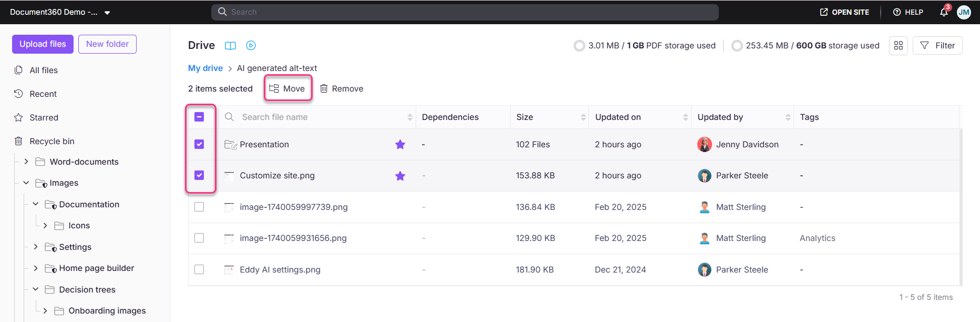Viewport: 980px width, 322px height.
Task: Play the Drive video tutorial icon
Action: tap(251, 46)
